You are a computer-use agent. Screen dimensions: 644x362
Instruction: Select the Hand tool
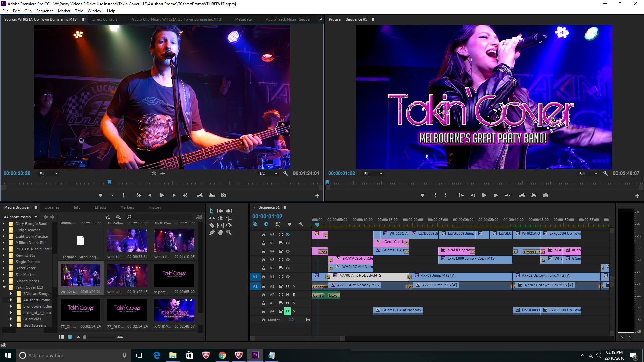click(x=220, y=232)
